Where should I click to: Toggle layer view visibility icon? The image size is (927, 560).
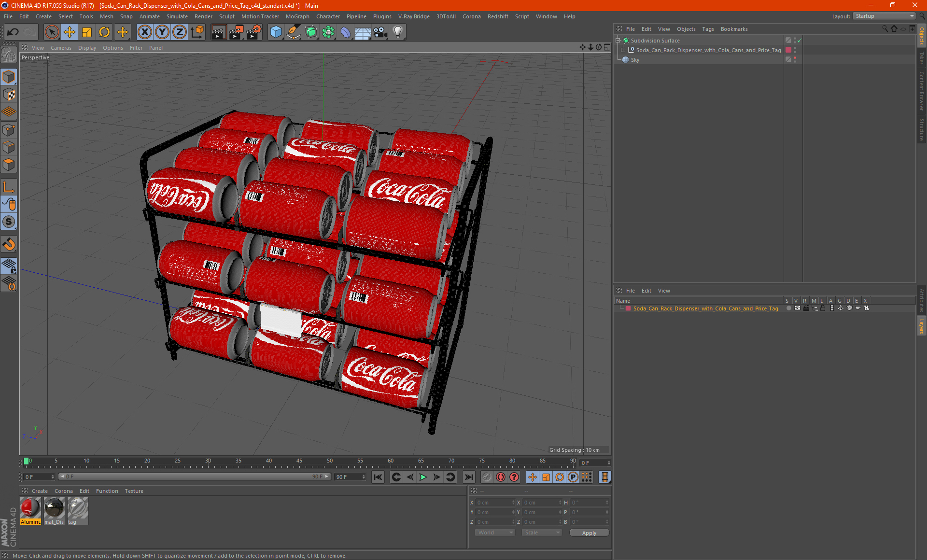797,308
